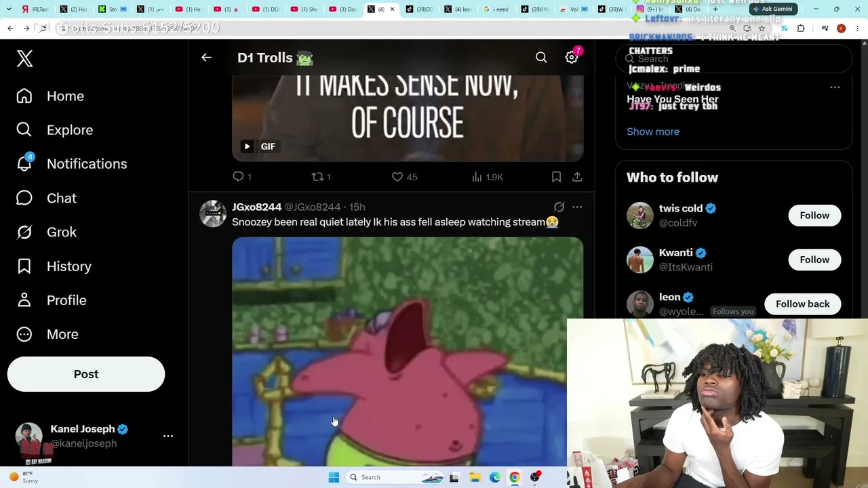Share the post with 45 likes
868x488 pixels.
[577, 177]
